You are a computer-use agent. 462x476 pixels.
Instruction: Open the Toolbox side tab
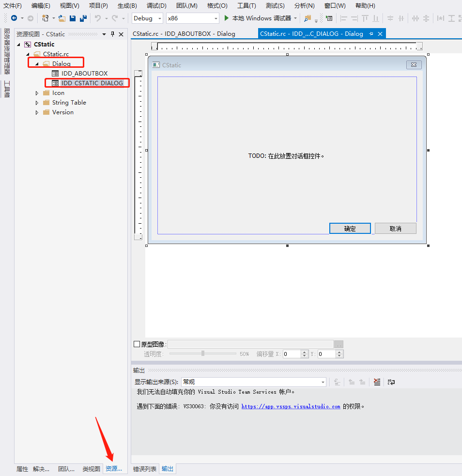point(7,89)
